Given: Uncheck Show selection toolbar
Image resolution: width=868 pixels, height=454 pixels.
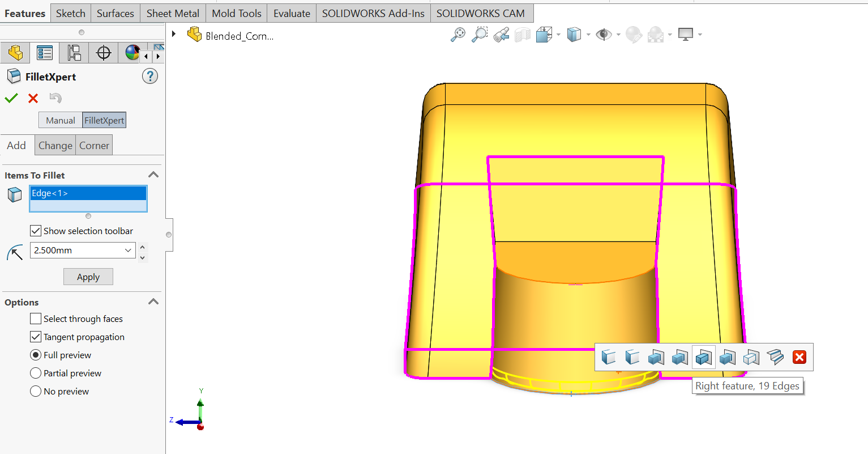Looking at the screenshot, I should pyautogui.click(x=36, y=231).
